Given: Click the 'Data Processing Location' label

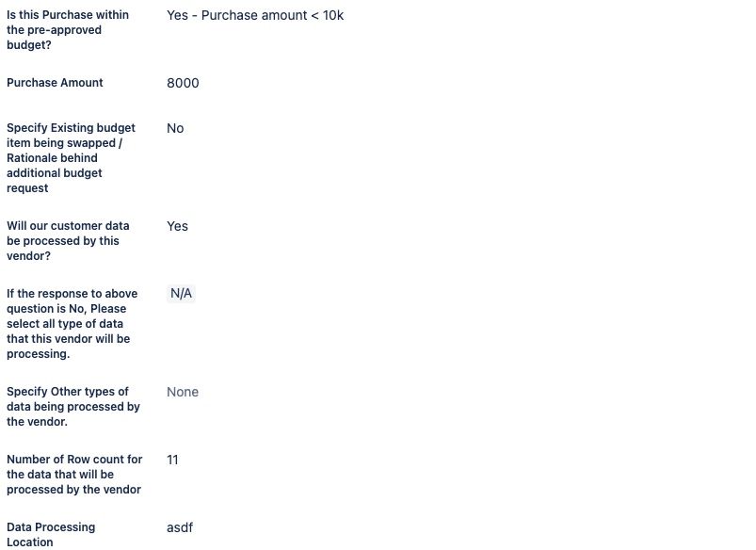Looking at the screenshot, I should tap(51, 535).
